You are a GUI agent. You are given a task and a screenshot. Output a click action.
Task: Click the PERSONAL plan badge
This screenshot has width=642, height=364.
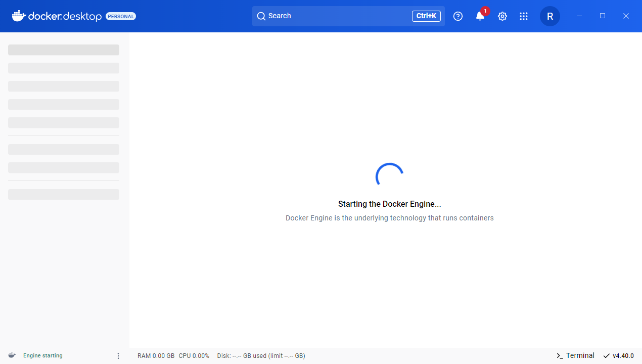point(121,16)
